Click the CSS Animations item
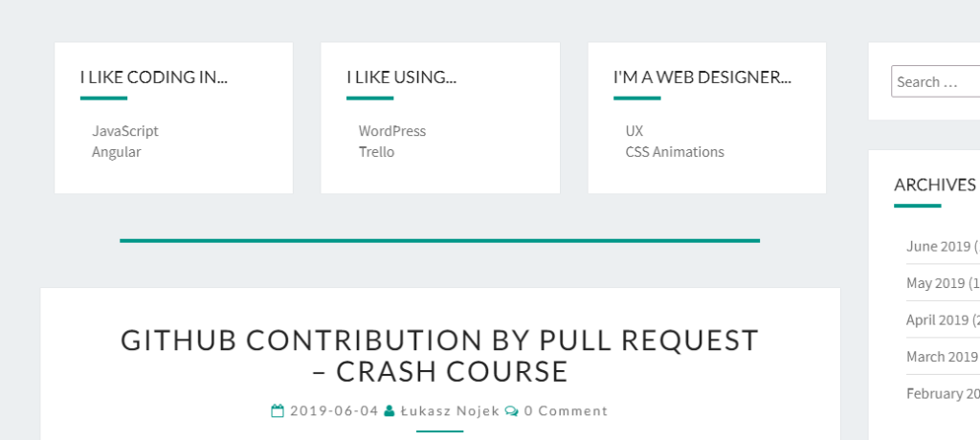This screenshot has height=440, width=980. (x=675, y=152)
